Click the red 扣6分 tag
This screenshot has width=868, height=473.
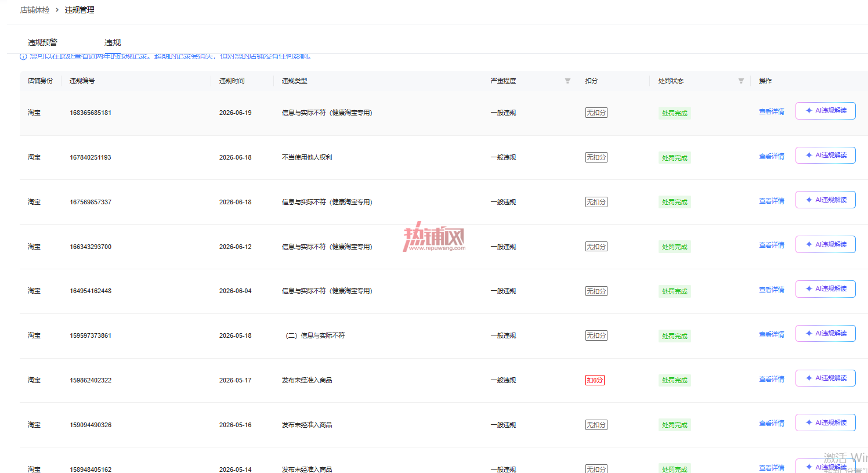pyautogui.click(x=595, y=380)
